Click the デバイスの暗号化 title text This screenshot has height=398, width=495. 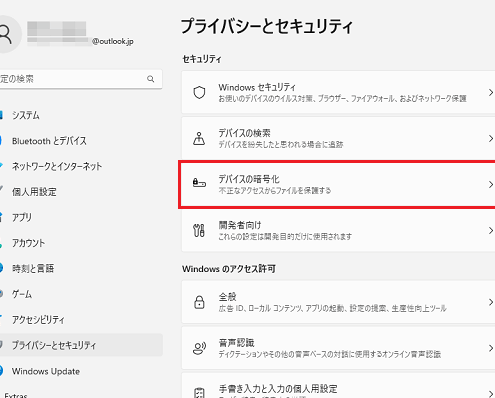click(249, 179)
